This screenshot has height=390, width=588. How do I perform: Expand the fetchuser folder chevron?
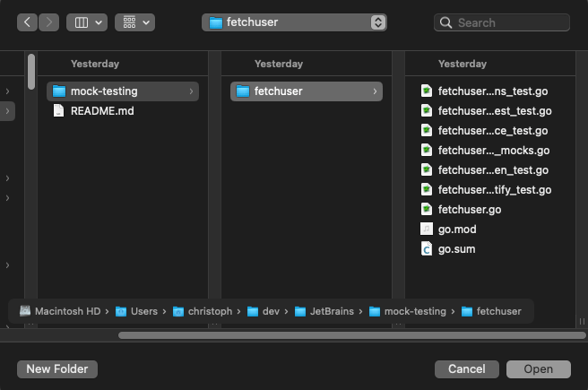(375, 91)
